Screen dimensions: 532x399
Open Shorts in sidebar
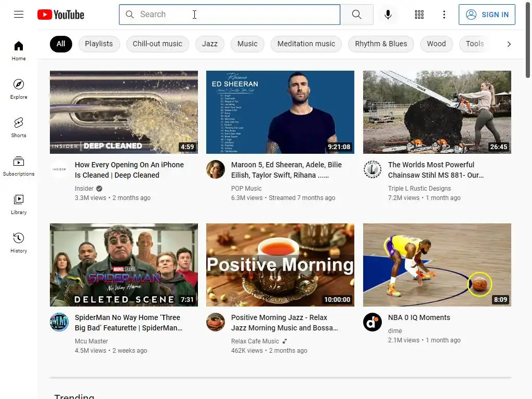(x=19, y=128)
